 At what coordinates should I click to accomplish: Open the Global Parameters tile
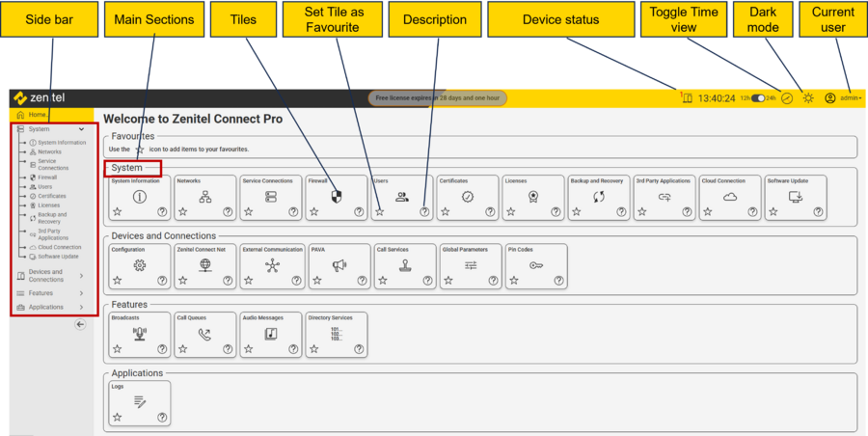pyautogui.click(x=471, y=266)
